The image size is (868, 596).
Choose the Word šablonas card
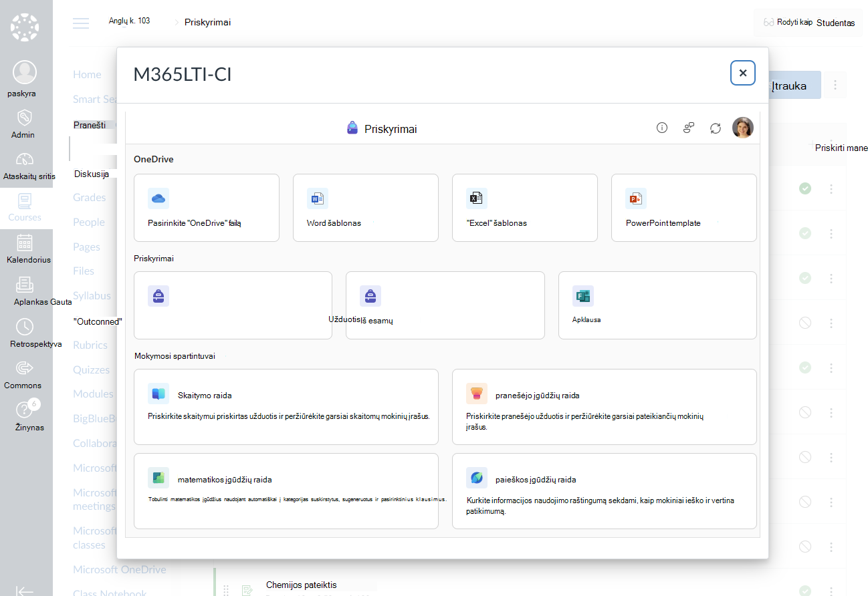(366, 208)
